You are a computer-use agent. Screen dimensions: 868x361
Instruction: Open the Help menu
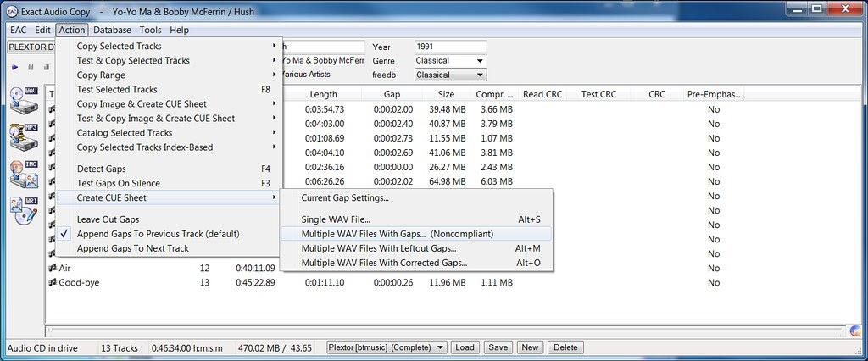tap(180, 30)
